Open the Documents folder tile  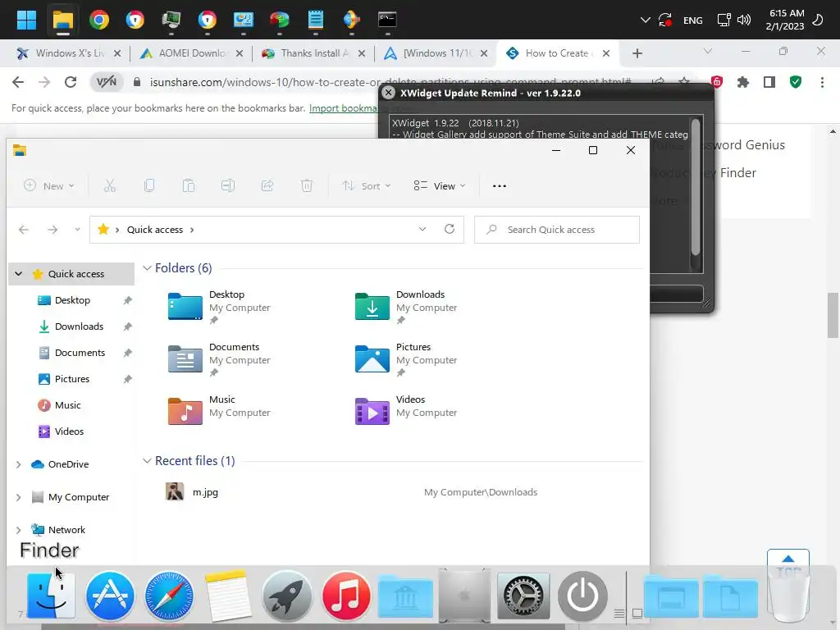coord(220,359)
